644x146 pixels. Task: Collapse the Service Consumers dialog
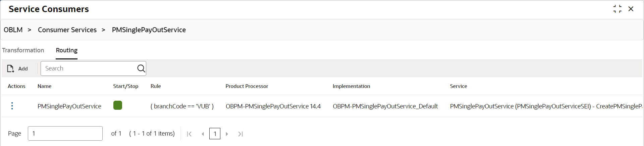[x=617, y=9]
